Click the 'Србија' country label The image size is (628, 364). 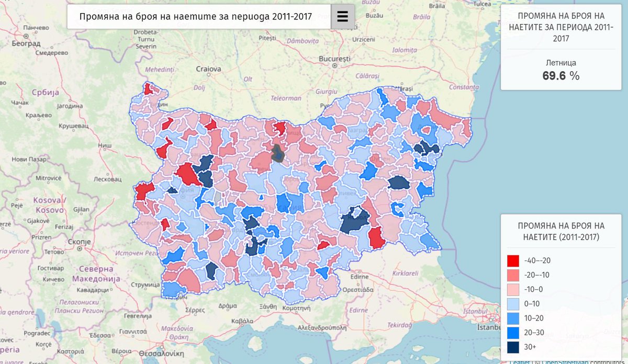click(46, 93)
